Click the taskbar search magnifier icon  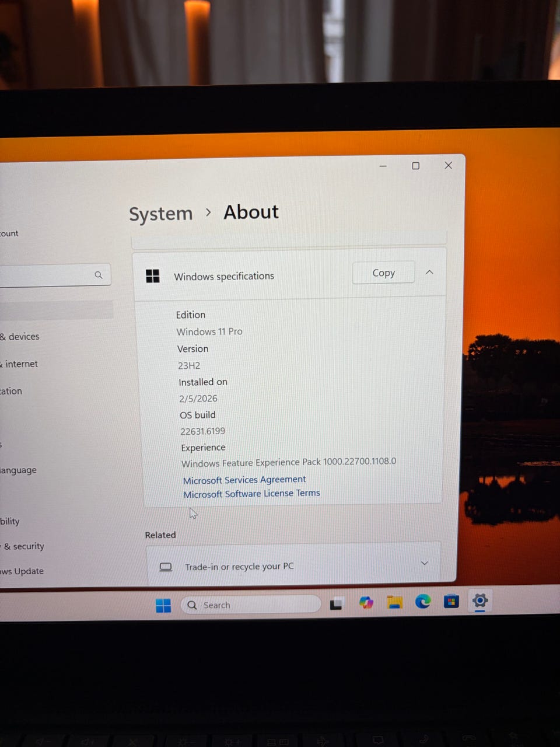tap(192, 605)
